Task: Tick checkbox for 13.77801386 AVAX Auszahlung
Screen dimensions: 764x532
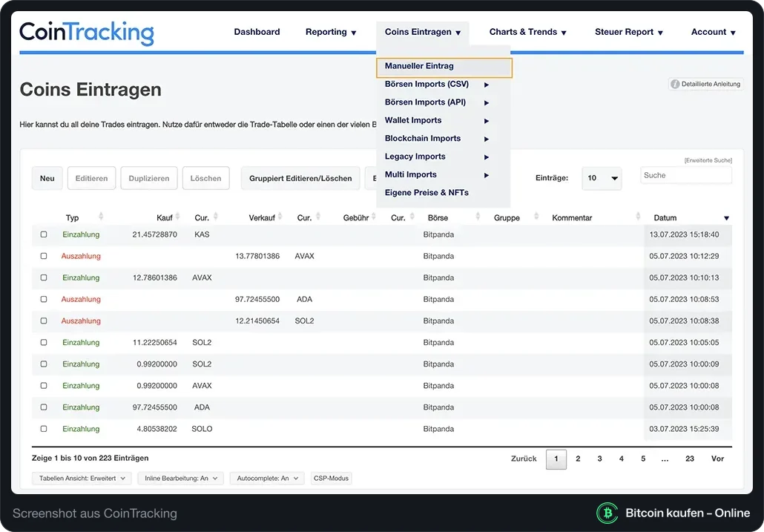Action: 44,256
